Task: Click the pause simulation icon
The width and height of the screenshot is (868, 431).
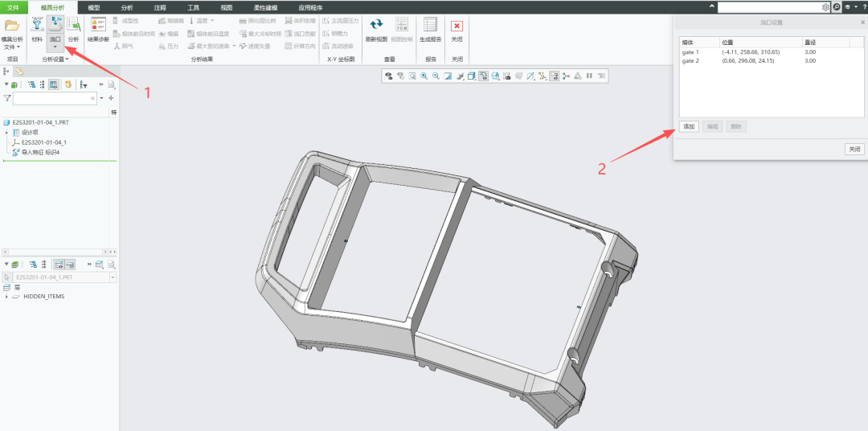Action: (590, 76)
